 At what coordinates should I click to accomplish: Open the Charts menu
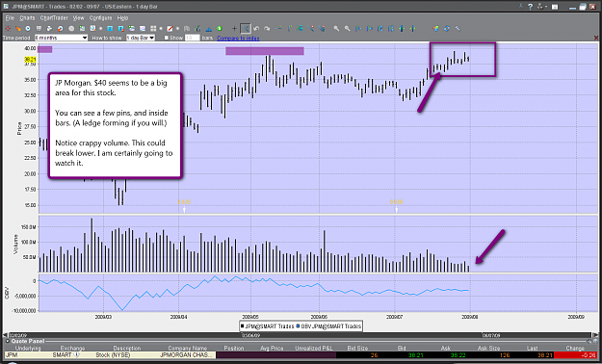[x=27, y=18]
